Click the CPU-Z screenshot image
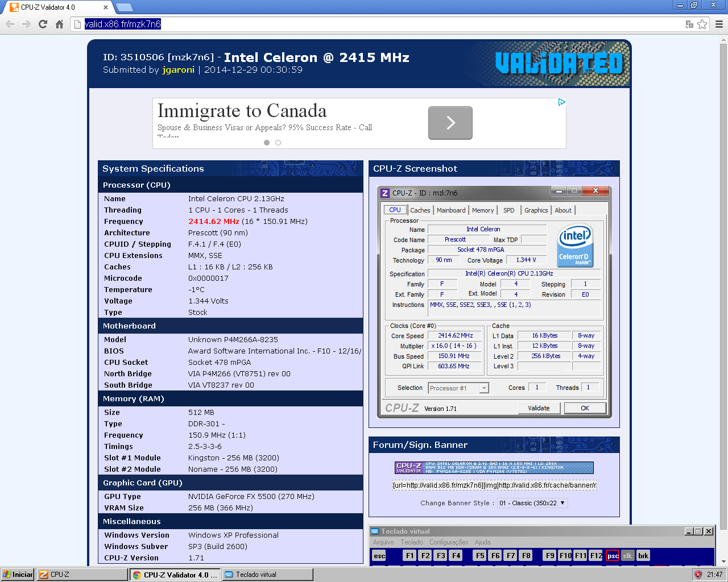728x582 pixels. pos(494,302)
